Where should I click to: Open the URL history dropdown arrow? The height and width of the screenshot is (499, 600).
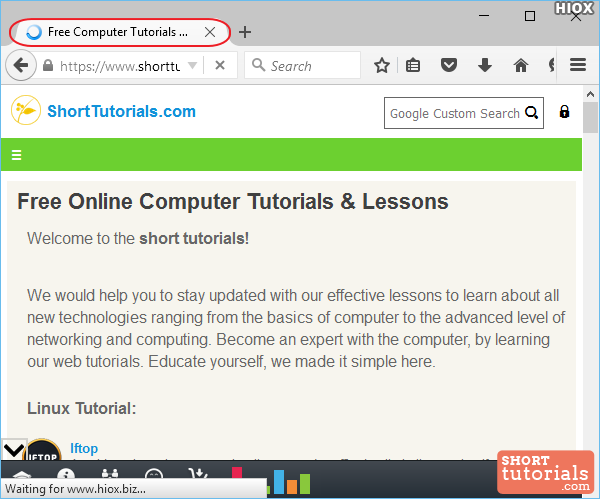(192, 65)
